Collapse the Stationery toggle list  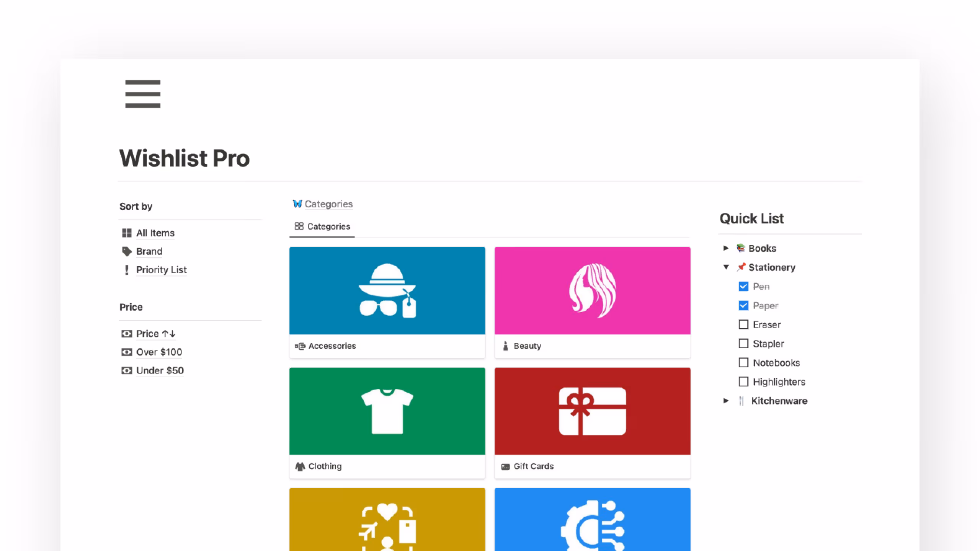click(726, 267)
